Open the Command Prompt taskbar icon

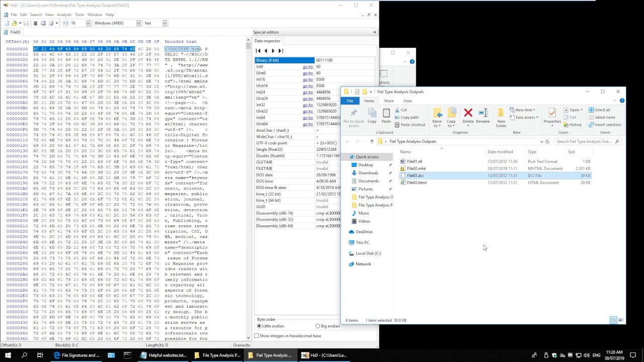[127, 355]
